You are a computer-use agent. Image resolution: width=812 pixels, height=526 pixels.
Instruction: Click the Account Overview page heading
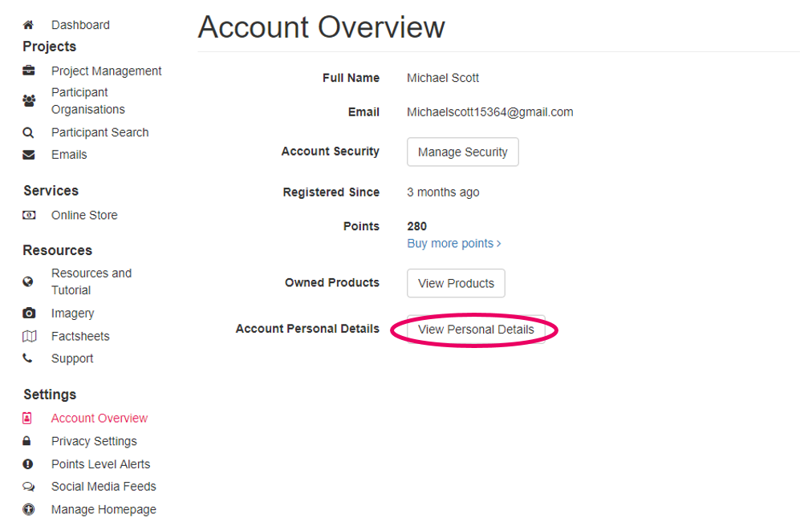pos(322,27)
